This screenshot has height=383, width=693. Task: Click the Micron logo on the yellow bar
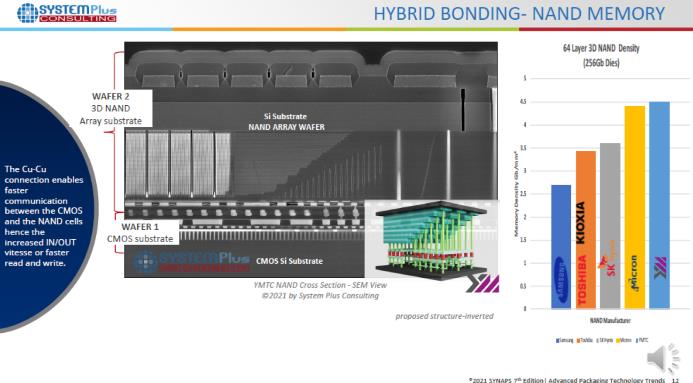tap(634, 273)
